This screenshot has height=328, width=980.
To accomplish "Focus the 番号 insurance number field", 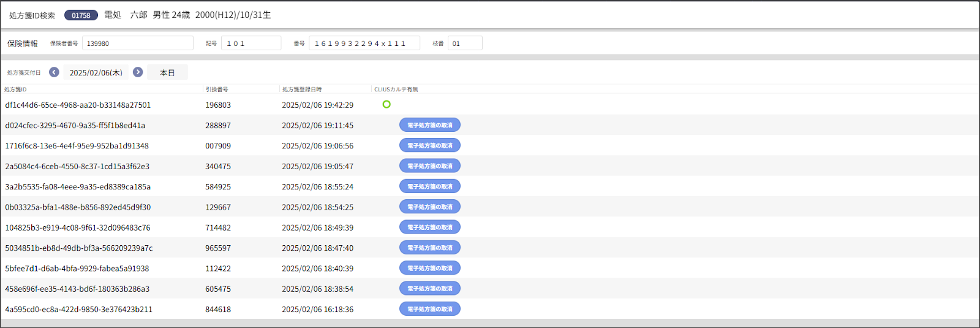I will [x=364, y=44].
